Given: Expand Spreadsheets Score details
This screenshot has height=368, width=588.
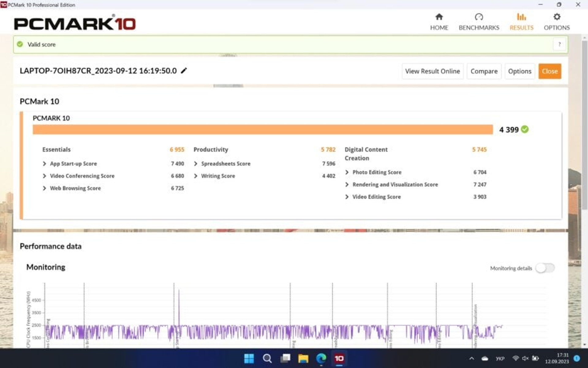Looking at the screenshot, I should click(196, 164).
